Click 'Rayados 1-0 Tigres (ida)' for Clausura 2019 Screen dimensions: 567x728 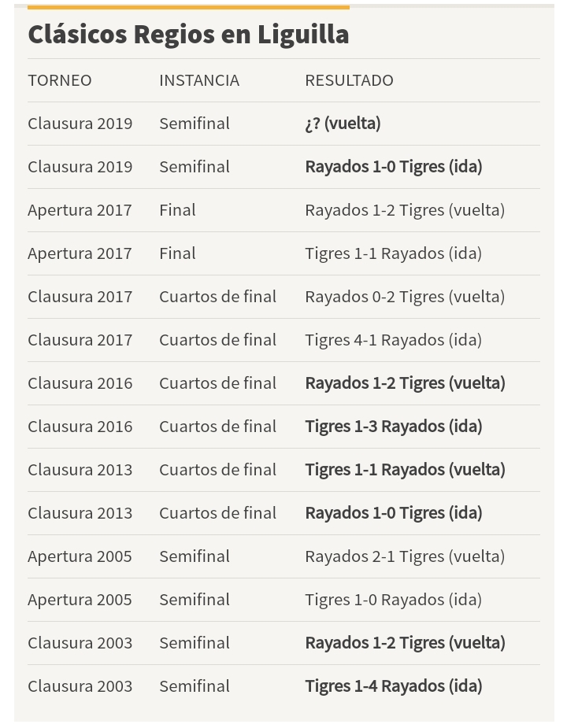[x=393, y=167]
